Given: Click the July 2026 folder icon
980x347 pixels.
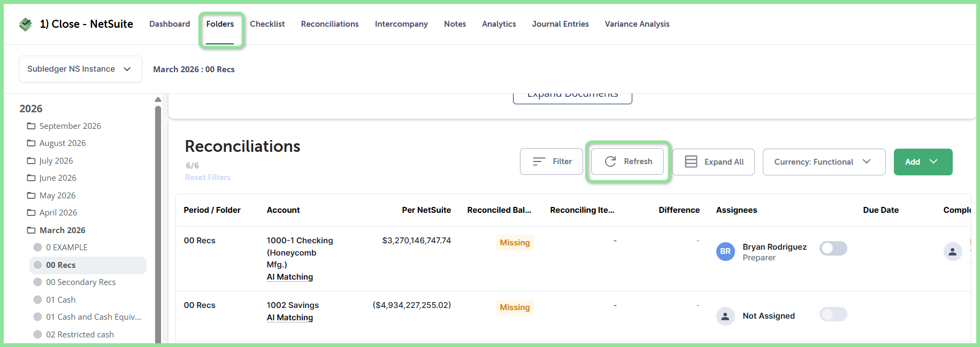Looking at the screenshot, I should (32, 161).
